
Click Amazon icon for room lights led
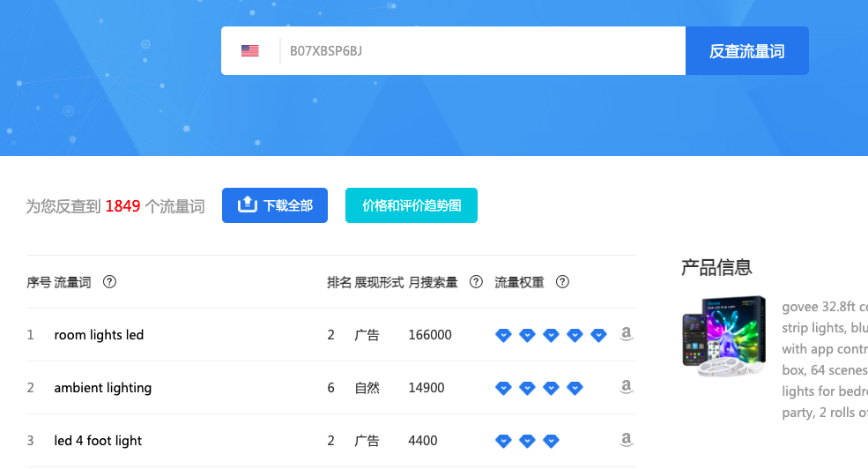tap(626, 334)
